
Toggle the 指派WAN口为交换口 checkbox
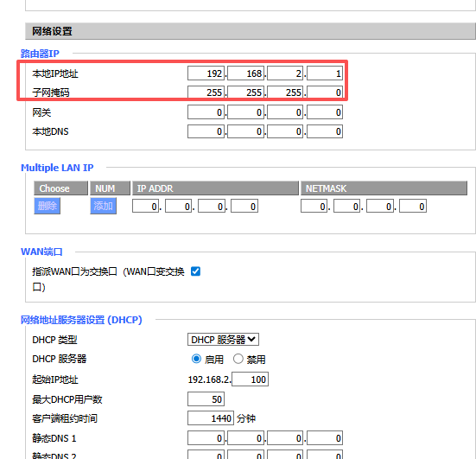(195, 271)
